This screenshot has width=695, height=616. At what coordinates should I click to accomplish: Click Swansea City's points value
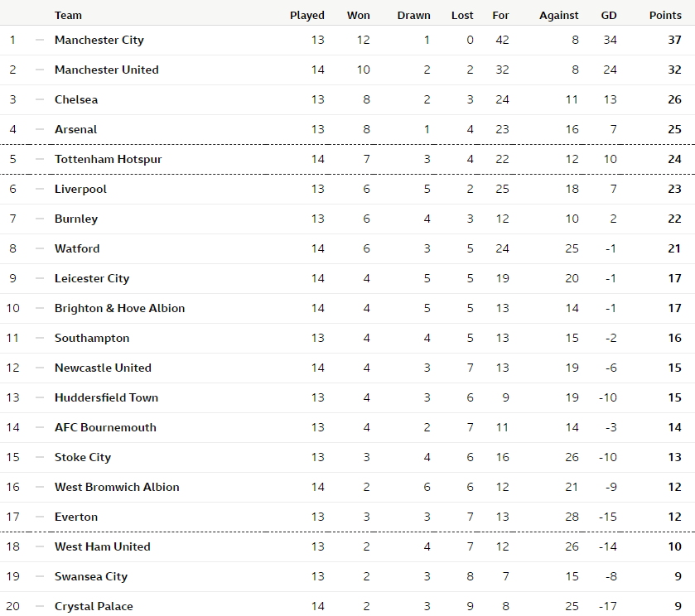click(678, 576)
